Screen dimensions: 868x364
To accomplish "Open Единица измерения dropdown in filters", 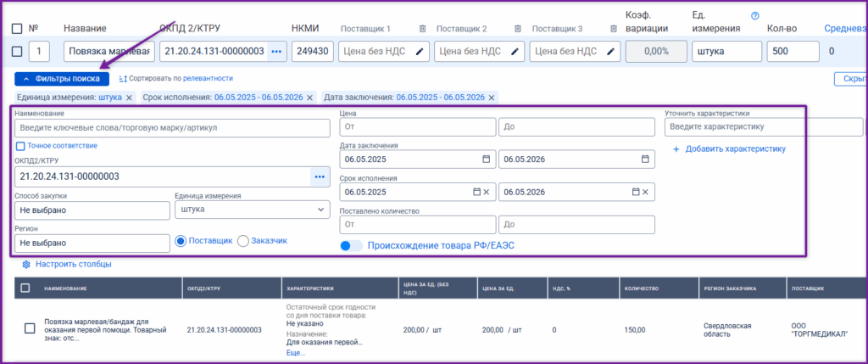I will pos(251,210).
